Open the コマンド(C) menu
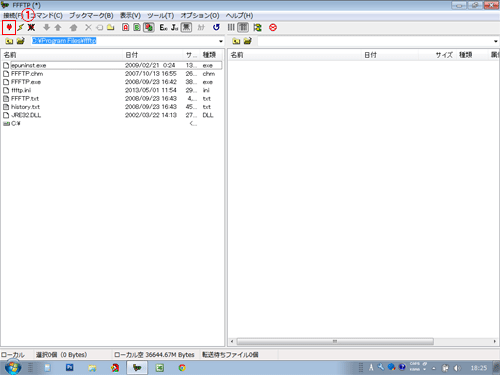 tap(47, 16)
